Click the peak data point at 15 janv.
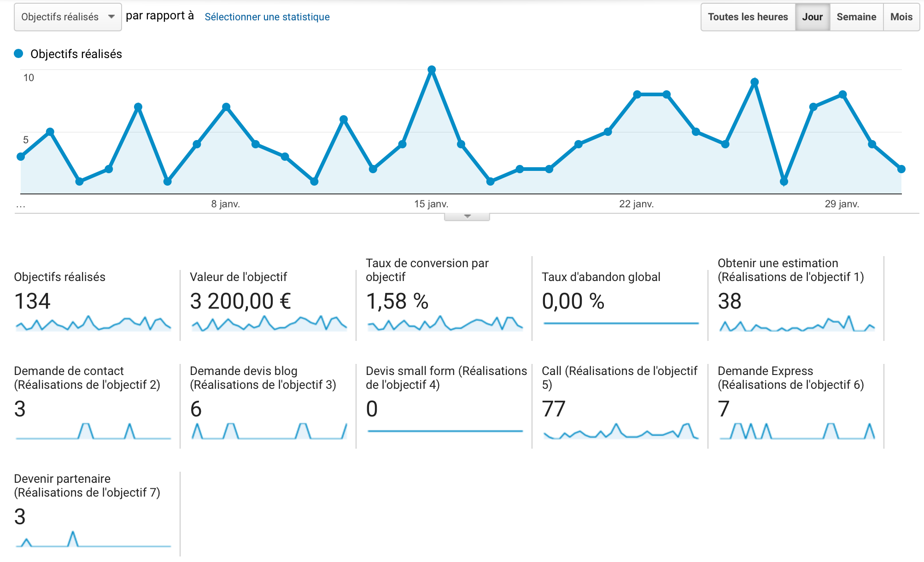Image resolution: width=924 pixels, height=562 pixels. pos(432,70)
